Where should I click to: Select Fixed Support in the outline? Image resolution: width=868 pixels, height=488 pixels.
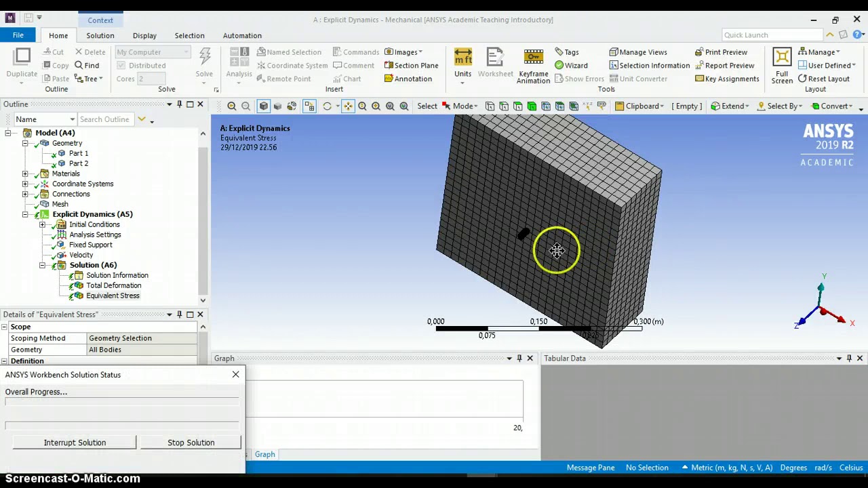(90, 245)
